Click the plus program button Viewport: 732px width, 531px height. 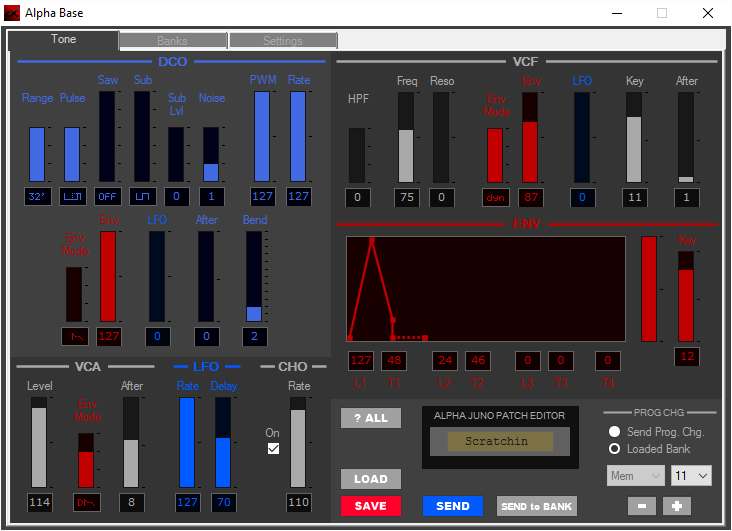tap(677, 506)
